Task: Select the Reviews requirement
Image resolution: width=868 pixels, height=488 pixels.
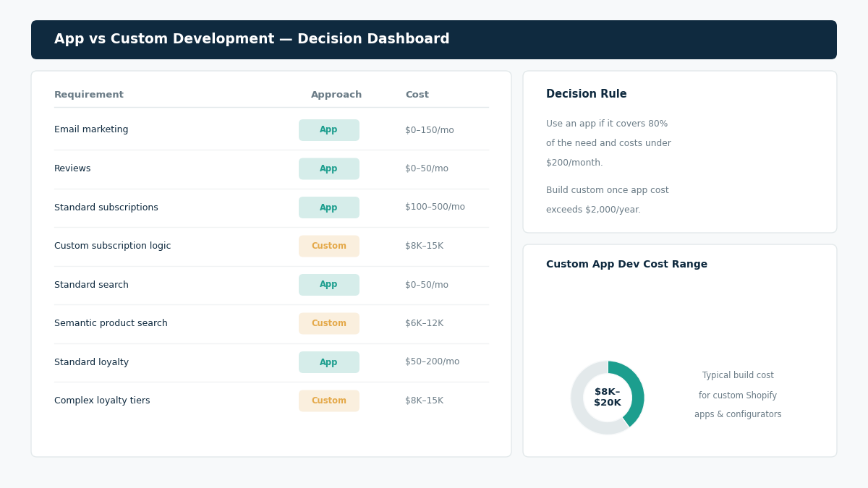Action: coord(72,168)
